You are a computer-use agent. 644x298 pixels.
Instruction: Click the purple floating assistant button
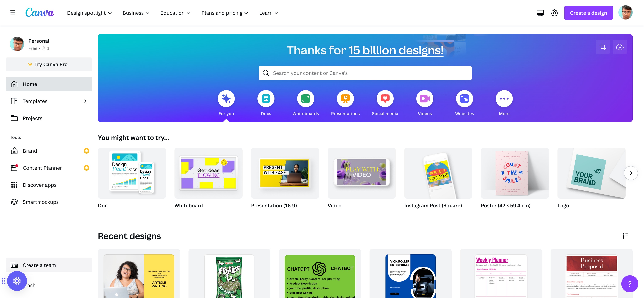[17, 281]
